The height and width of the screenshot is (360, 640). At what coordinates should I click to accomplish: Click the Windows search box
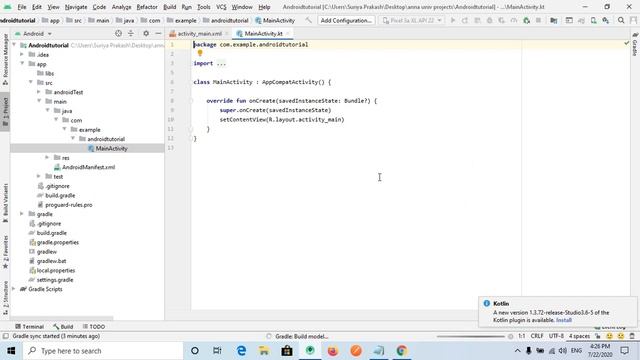(x=103, y=351)
